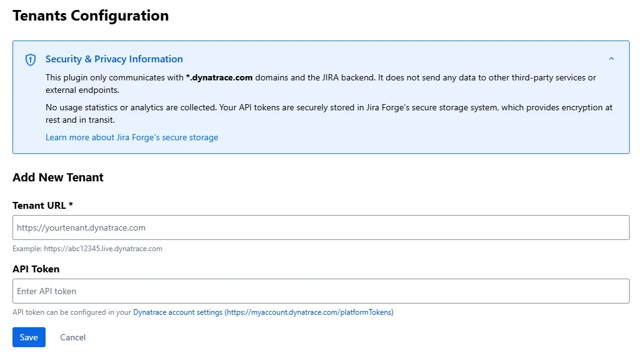The image size is (644, 359).
Task: Click the Security & Privacy Information heading
Action: pyautogui.click(x=114, y=59)
